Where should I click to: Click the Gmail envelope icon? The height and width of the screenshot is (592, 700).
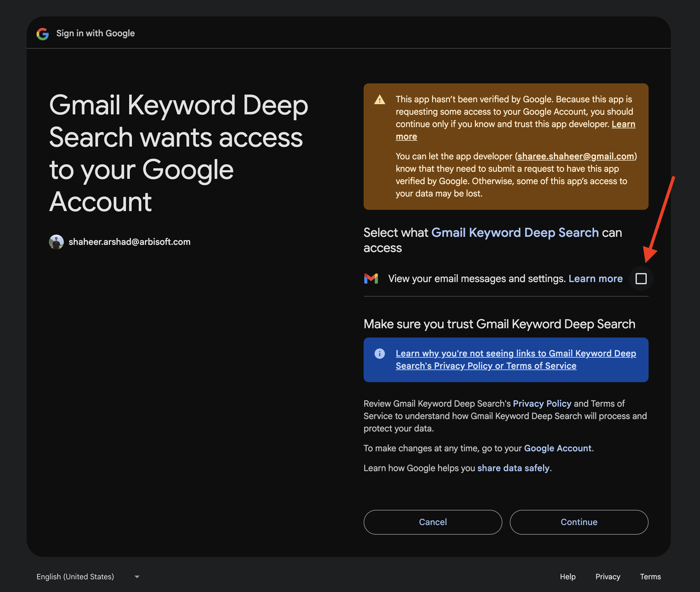[371, 279]
